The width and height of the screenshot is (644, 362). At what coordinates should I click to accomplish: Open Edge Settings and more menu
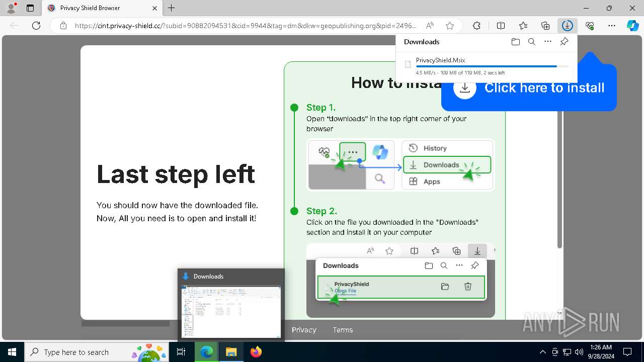pos(612,26)
